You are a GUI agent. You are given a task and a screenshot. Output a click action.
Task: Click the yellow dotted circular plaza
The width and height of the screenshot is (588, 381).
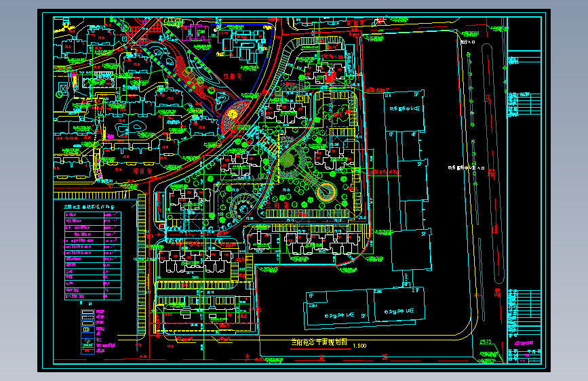[233, 114]
